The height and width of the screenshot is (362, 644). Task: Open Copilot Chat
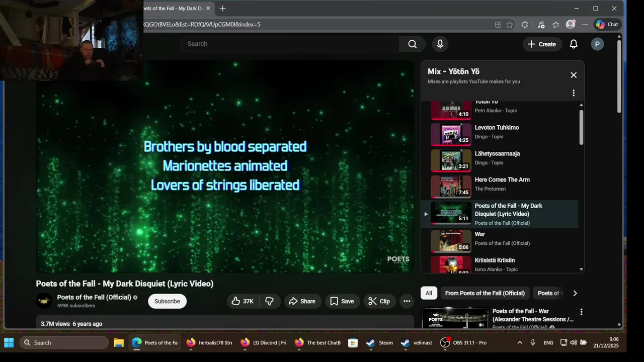point(607,24)
